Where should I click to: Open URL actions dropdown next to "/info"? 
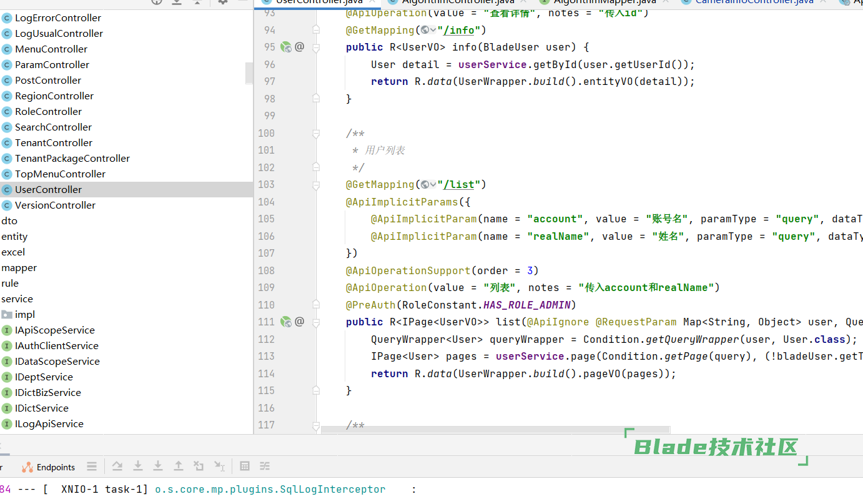click(x=433, y=30)
